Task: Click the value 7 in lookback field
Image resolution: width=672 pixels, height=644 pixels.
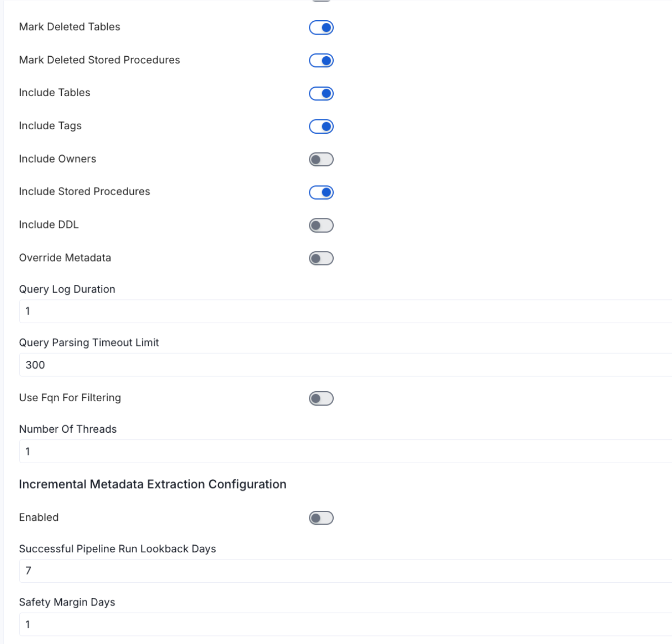Action: pos(28,571)
